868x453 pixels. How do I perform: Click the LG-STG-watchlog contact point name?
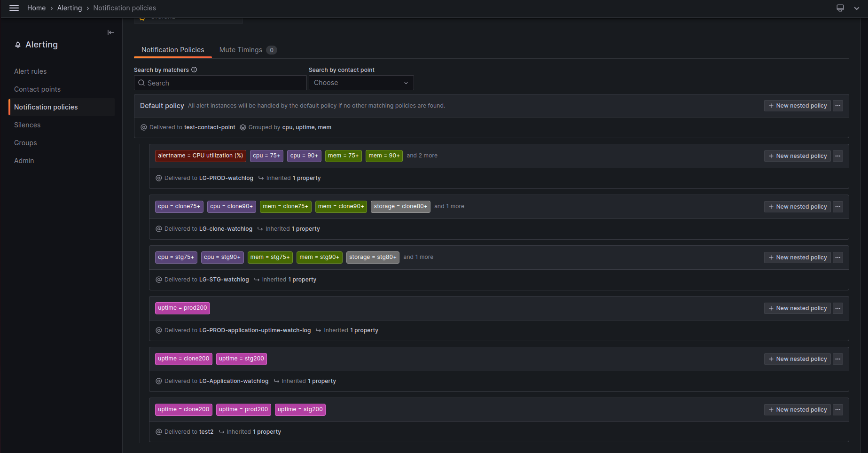coord(224,280)
